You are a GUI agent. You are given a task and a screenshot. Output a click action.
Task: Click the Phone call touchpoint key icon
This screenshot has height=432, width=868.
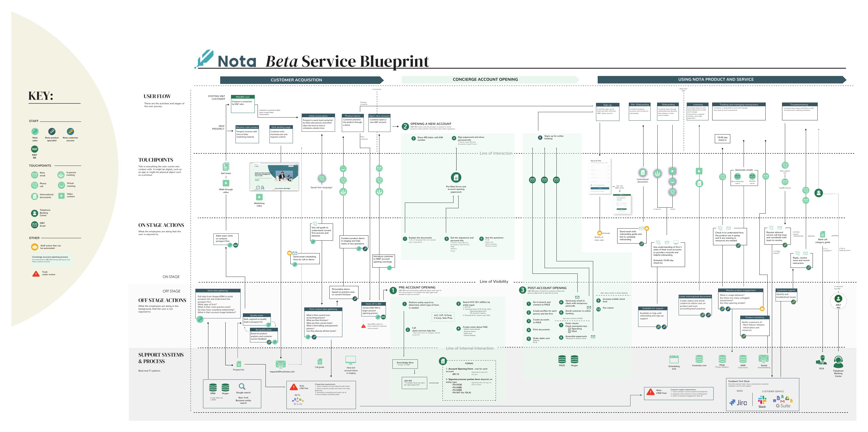click(34, 185)
